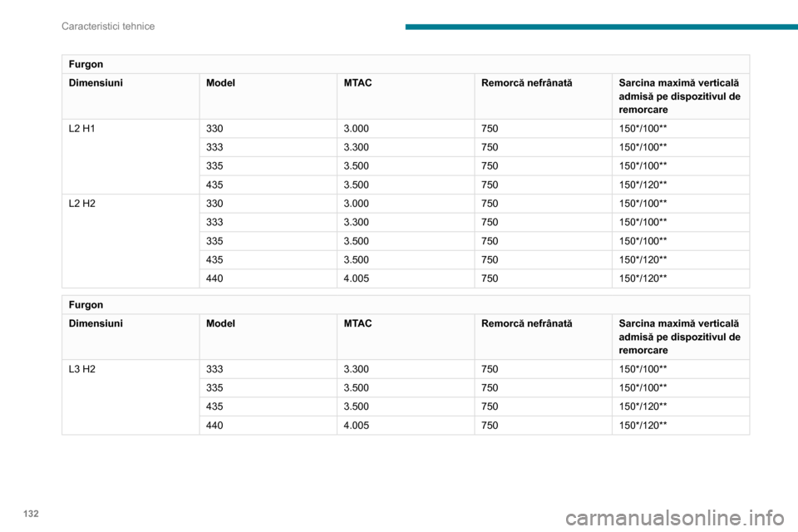Click model 333 in the L3 H2 rows
798x532 pixels.
(214, 369)
